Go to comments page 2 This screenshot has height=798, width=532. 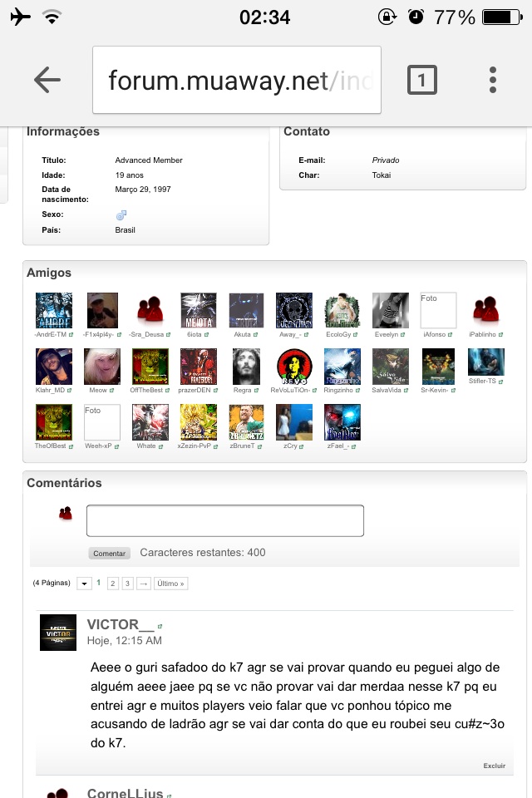[x=112, y=584]
